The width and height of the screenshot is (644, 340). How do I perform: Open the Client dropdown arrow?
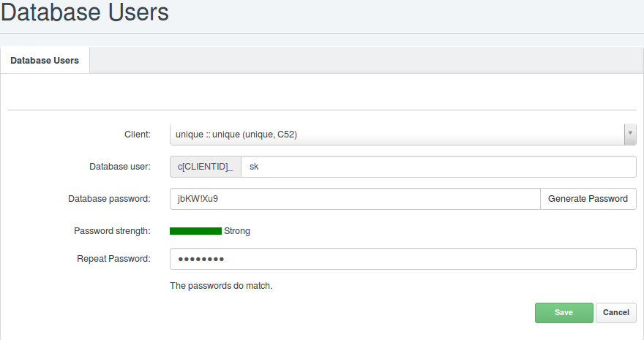(x=630, y=135)
